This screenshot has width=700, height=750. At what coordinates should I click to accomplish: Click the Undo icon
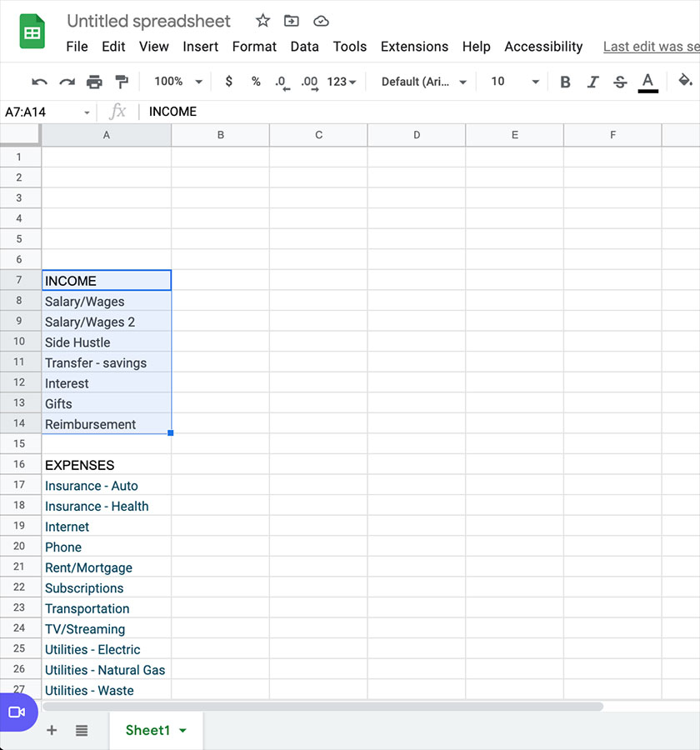point(39,82)
